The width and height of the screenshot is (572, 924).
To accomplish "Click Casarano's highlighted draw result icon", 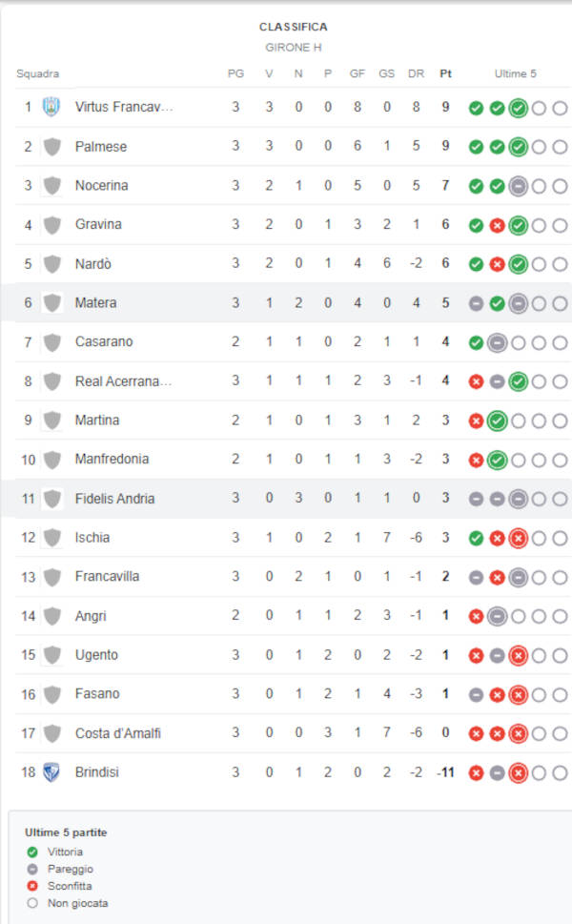I will click(498, 342).
